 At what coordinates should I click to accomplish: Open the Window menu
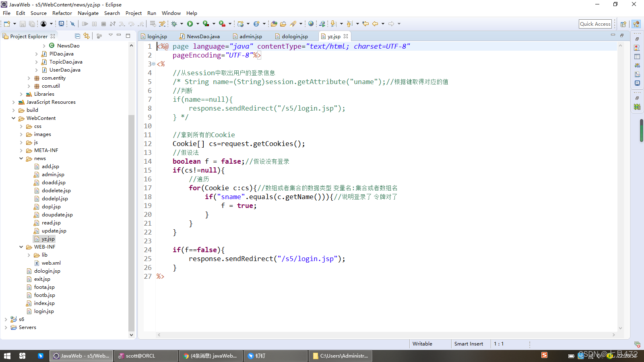[171, 13]
